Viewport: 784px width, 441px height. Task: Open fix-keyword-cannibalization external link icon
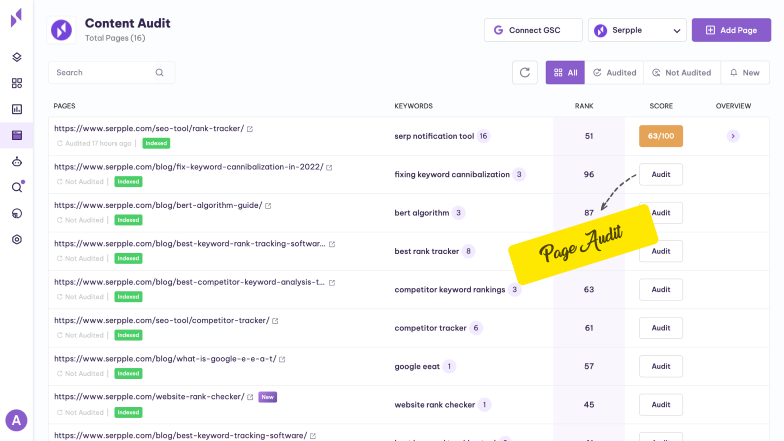(329, 168)
